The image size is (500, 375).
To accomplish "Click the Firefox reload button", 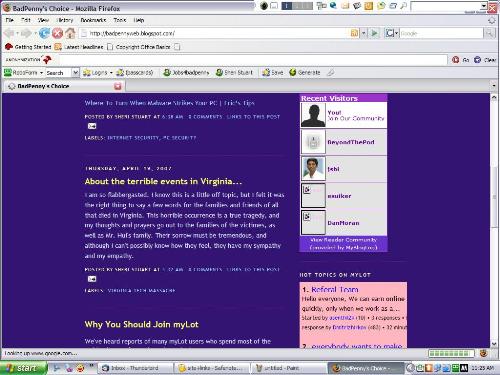I will [x=44, y=33].
